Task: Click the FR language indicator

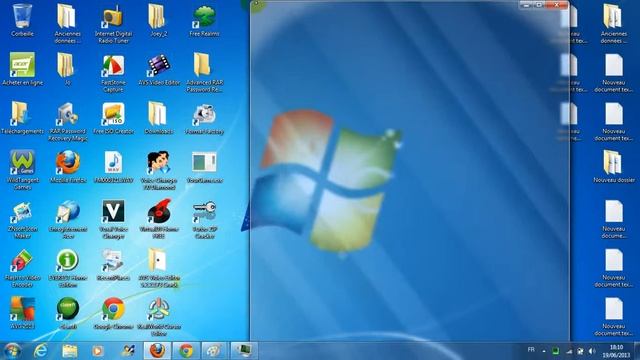Action: (x=531, y=350)
